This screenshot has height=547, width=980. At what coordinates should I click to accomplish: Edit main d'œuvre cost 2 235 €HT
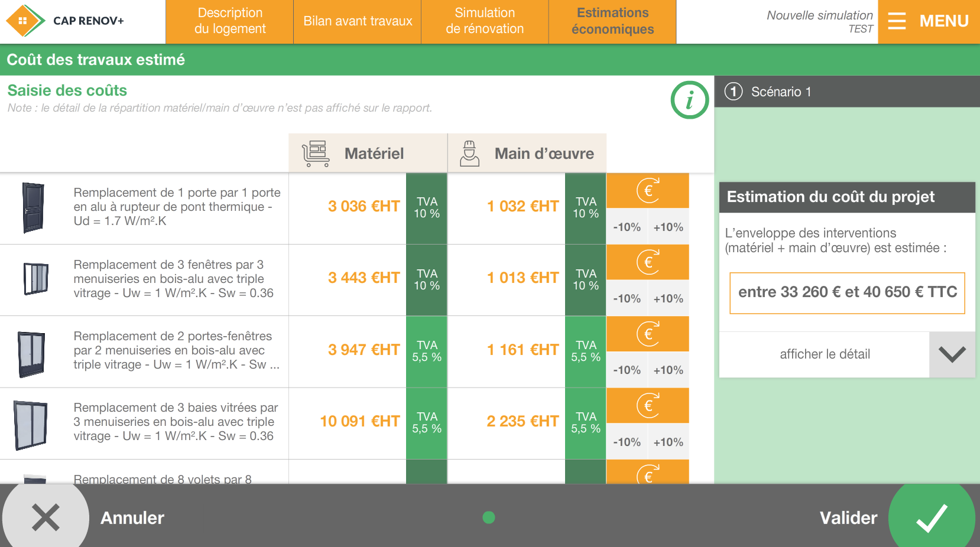[x=523, y=421]
